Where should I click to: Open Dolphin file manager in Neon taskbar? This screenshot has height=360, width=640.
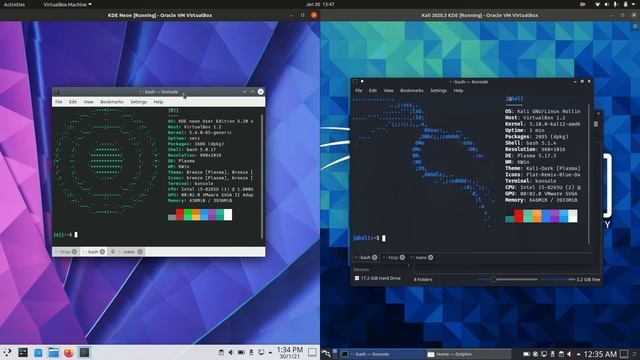click(53, 352)
